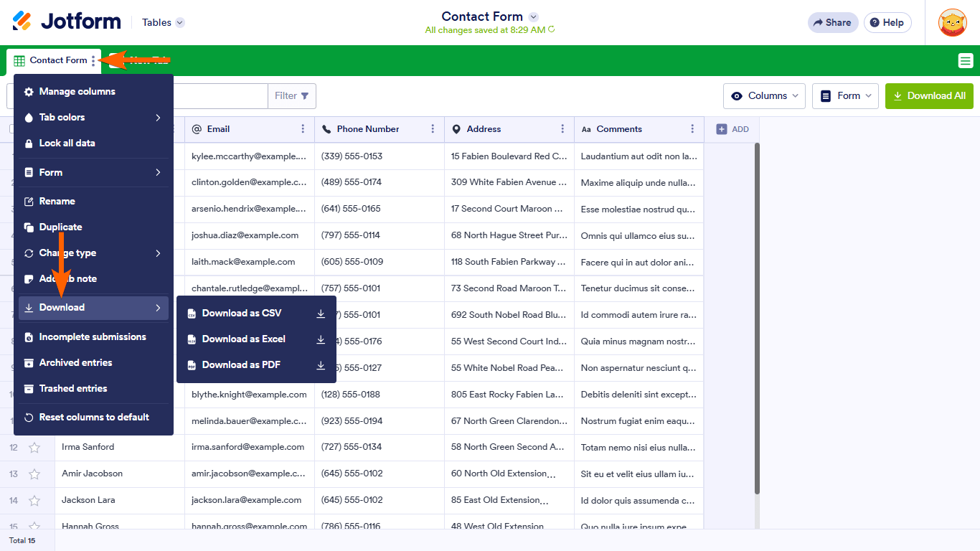The height and width of the screenshot is (551, 980).
Task: Open Comments column options three-dot icon
Action: coord(692,129)
